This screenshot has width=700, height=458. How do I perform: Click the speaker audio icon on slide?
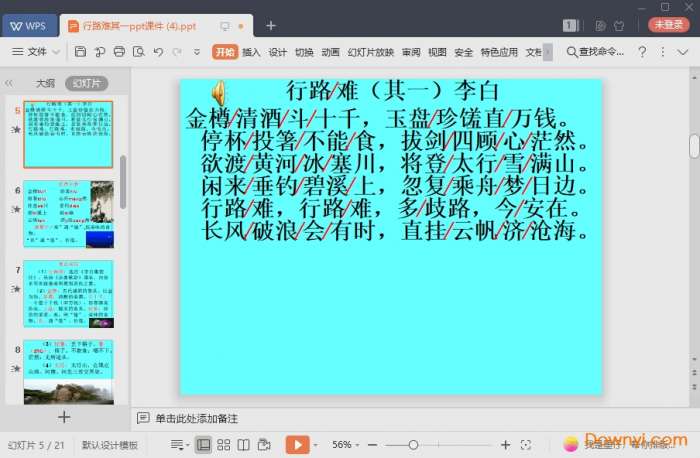click(x=217, y=93)
